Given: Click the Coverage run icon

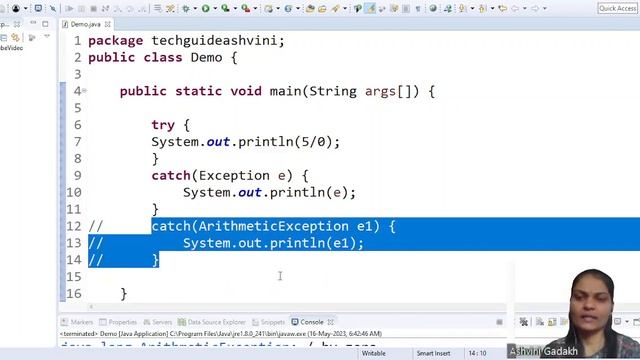Looking at the screenshot, I should 225,8.
